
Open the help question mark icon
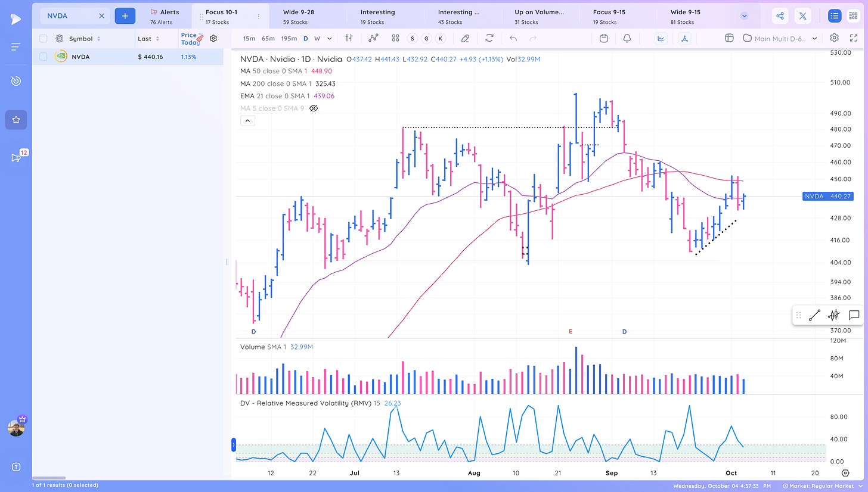(15, 467)
